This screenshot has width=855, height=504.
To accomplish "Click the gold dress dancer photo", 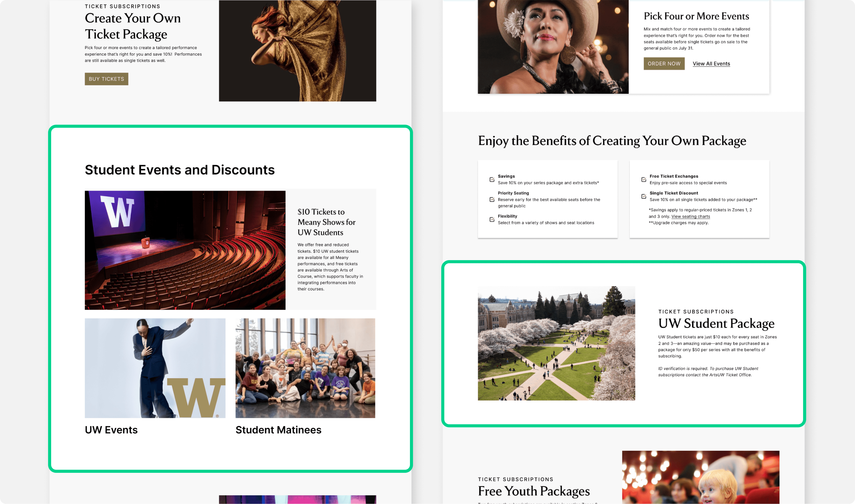I will (x=297, y=51).
